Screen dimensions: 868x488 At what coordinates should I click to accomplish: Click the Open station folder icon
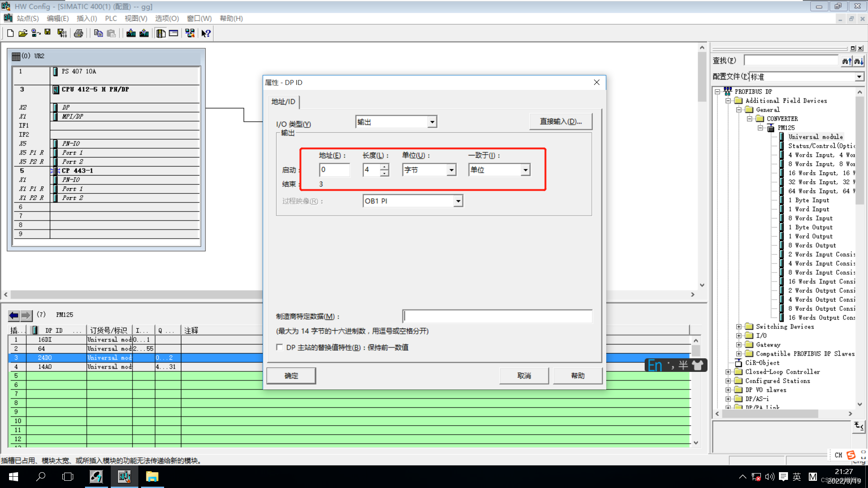23,33
